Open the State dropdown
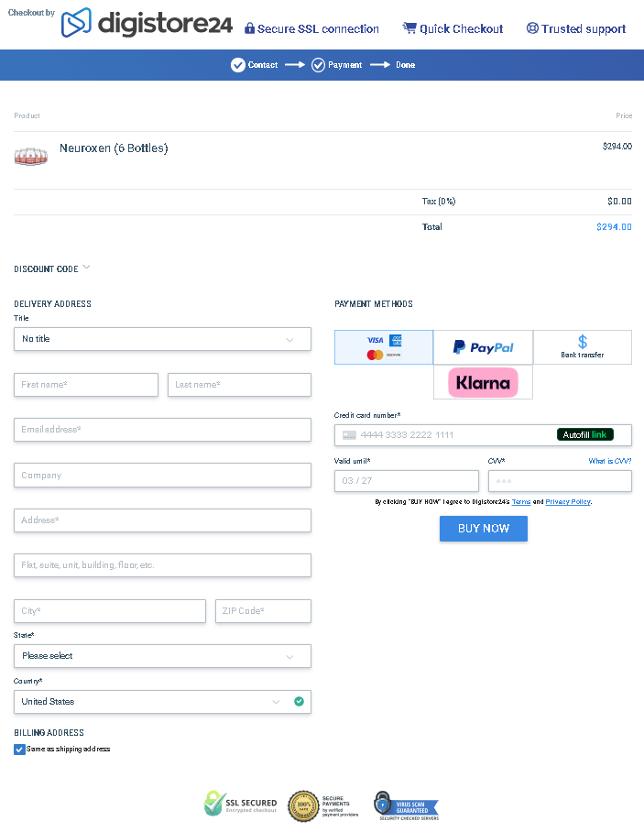 coord(162,656)
